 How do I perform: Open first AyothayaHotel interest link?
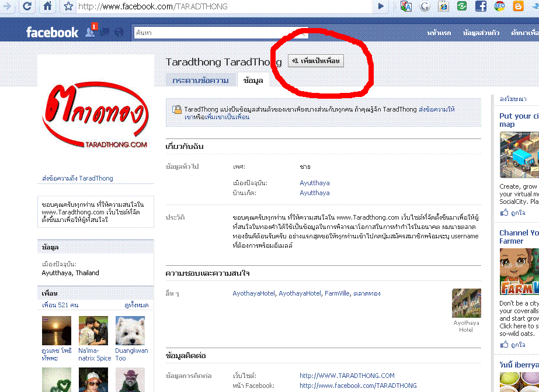[x=253, y=293]
